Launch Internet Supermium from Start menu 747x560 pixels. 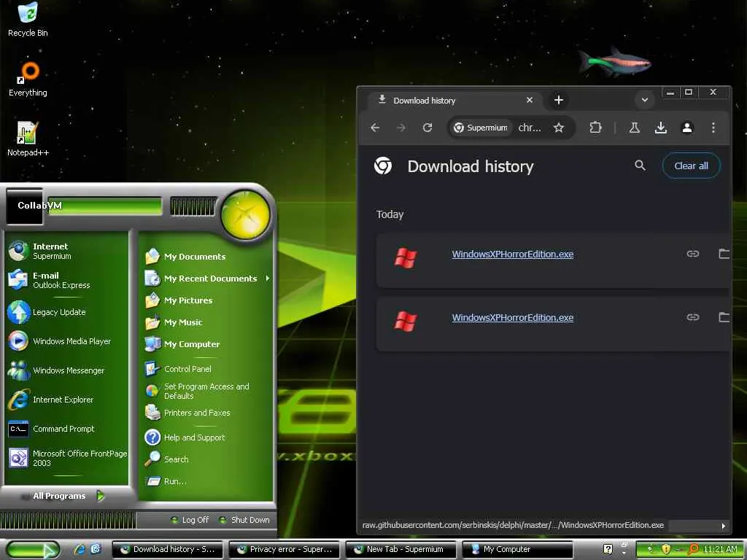click(67, 251)
